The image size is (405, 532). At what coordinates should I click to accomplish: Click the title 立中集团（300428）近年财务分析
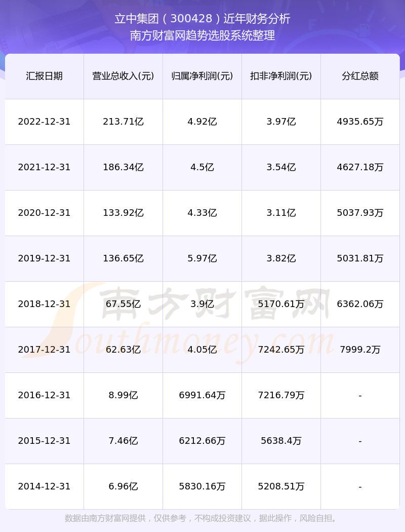pyautogui.click(x=202, y=19)
